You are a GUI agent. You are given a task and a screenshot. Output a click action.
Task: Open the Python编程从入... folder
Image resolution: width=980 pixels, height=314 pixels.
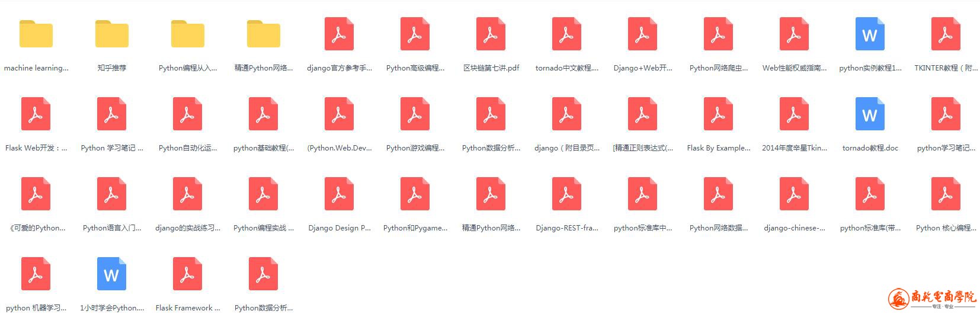(x=187, y=34)
